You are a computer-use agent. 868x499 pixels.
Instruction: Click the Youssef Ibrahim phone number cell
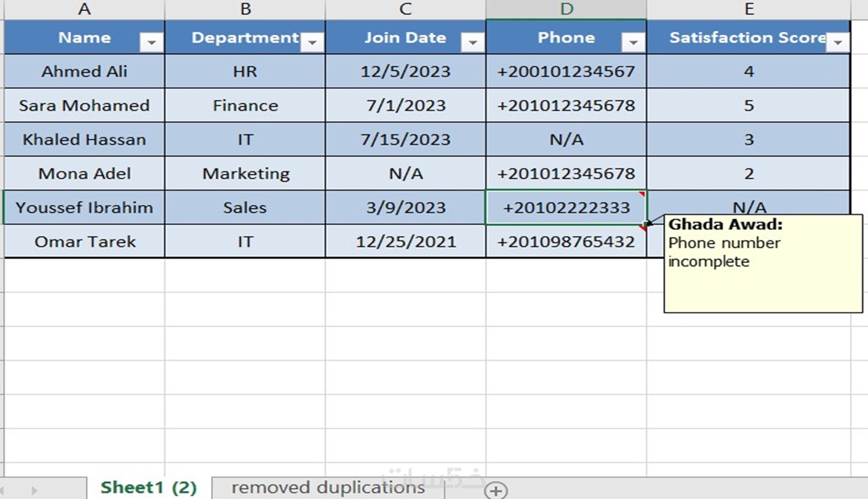point(566,208)
